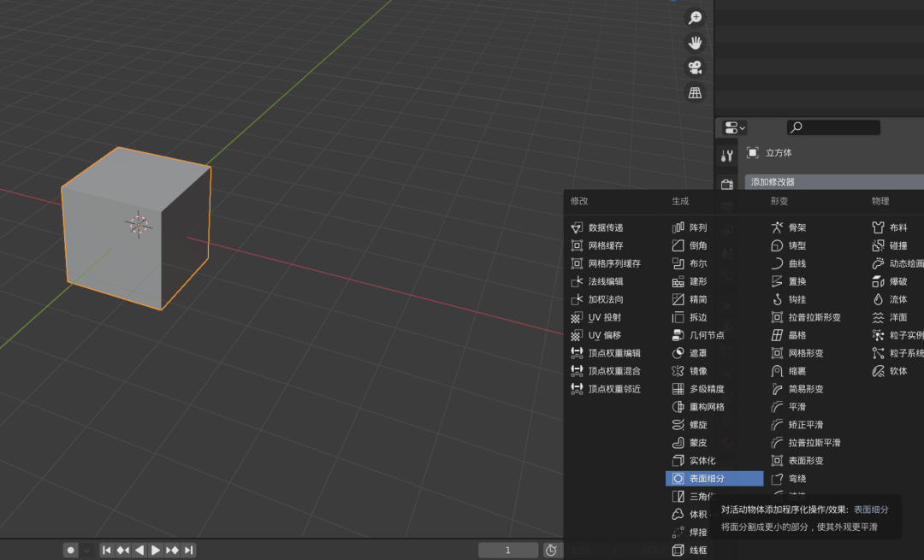Click the pan view hand icon

(x=695, y=43)
